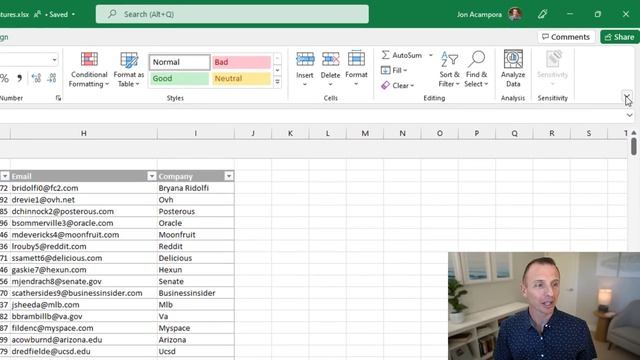
Task: Click the Delete cells icon
Action: pos(330,60)
